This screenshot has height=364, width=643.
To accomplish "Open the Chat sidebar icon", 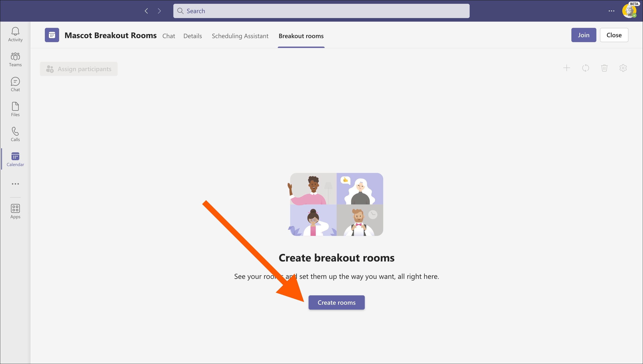I will [x=15, y=84].
